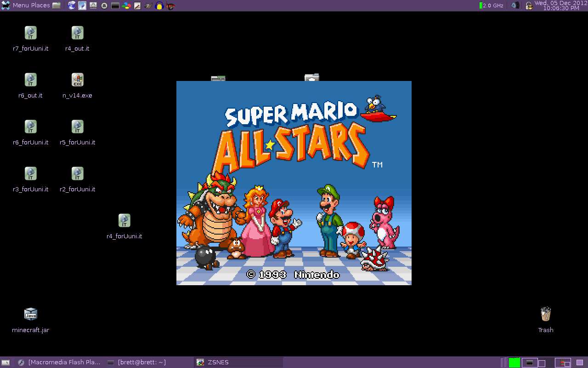Click the blue picture launcher icon
This screenshot has height=368, width=588.
pos(82,6)
